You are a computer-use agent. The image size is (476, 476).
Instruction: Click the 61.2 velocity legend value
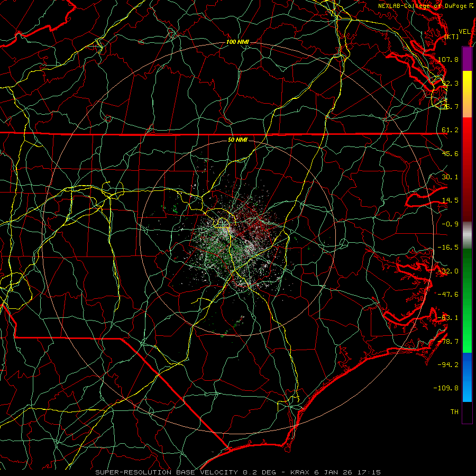(x=450, y=130)
